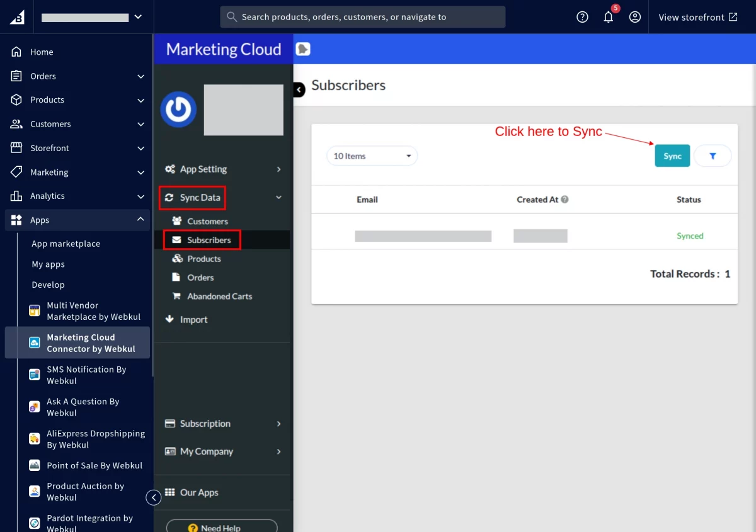Open the 10 Items dropdown
This screenshot has height=532, width=756.
(372, 156)
